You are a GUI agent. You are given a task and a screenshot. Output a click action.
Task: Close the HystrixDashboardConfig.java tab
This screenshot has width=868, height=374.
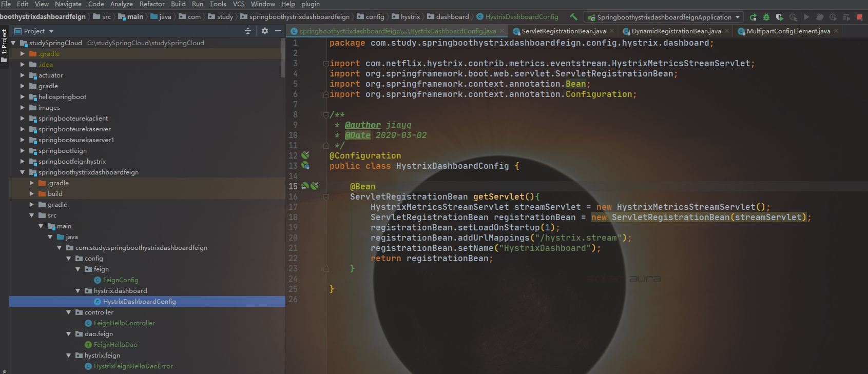click(503, 31)
